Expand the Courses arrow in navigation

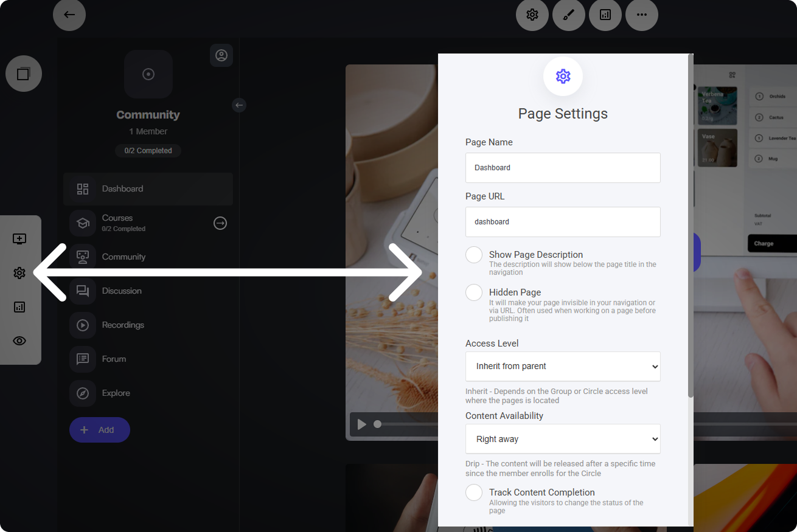(x=220, y=223)
